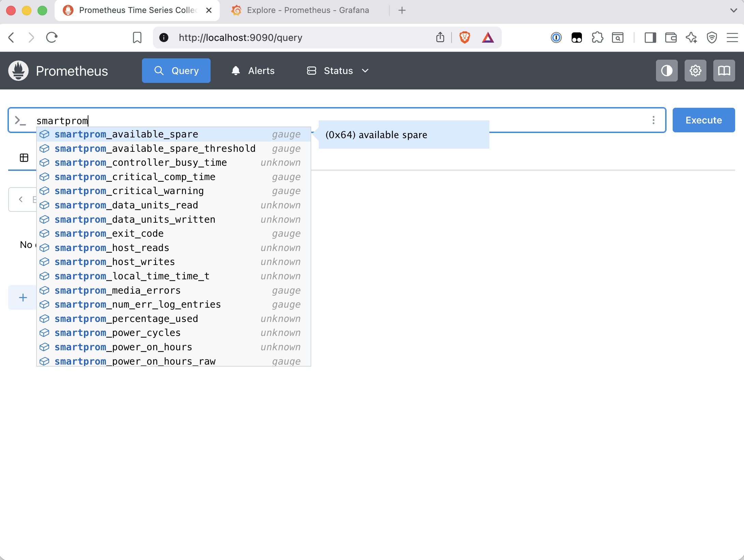The image size is (744, 560).
Task: Pick smartprom_local_time_time_t suggestion
Action: 174,276
